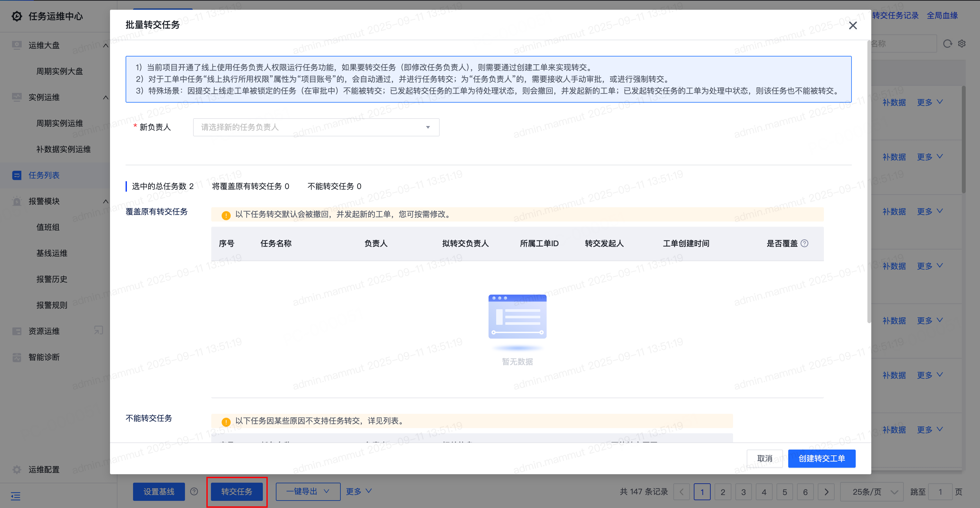Image resolution: width=980 pixels, height=508 pixels.
Task: Click the 取消 button in the dialog
Action: click(764, 458)
